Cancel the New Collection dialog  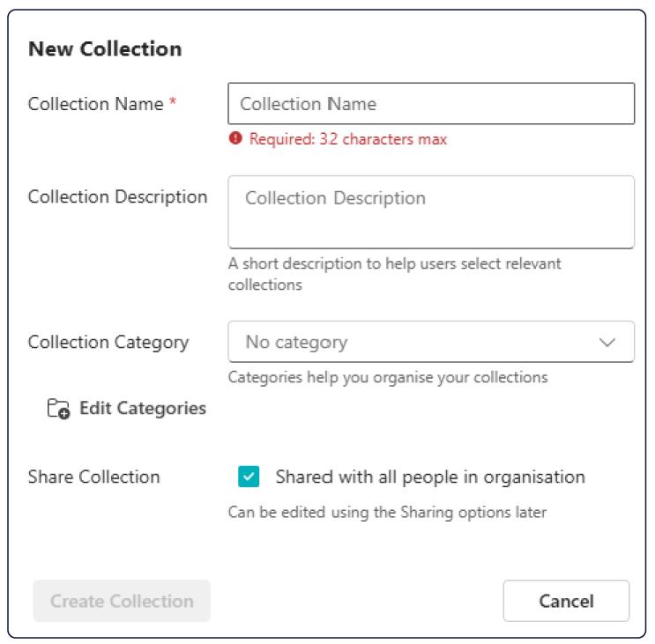(566, 601)
